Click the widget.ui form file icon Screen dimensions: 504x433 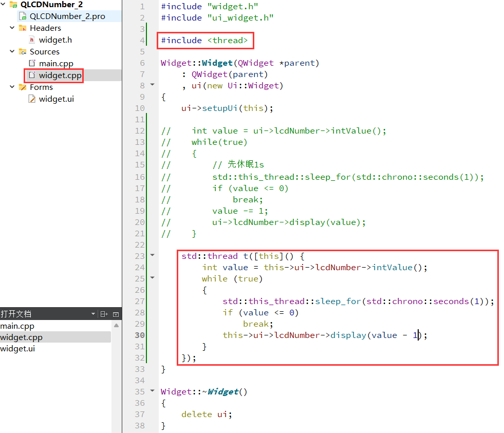point(32,99)
